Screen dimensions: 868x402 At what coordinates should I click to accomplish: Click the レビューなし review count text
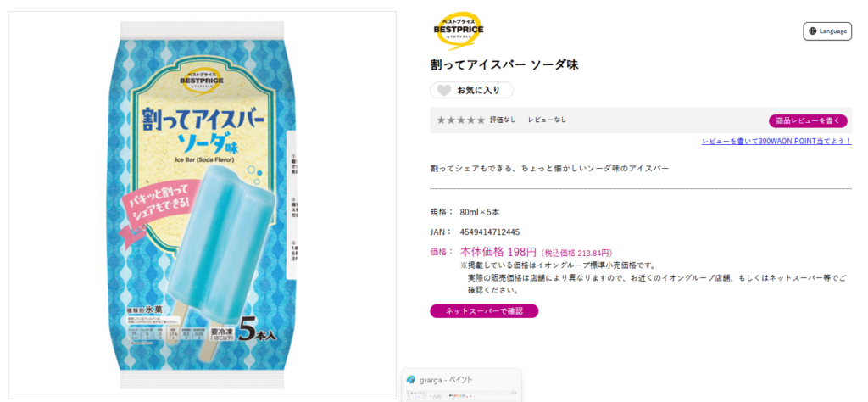tap(547, 120)
